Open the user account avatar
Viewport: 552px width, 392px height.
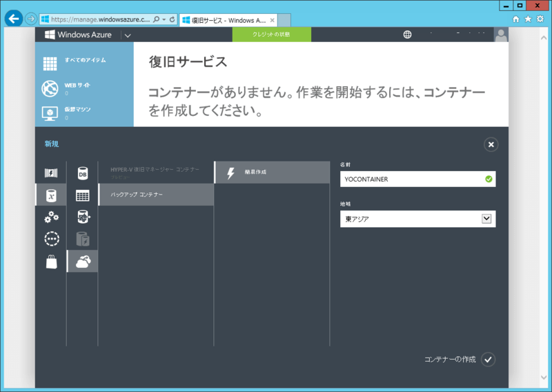click(501, 35)
